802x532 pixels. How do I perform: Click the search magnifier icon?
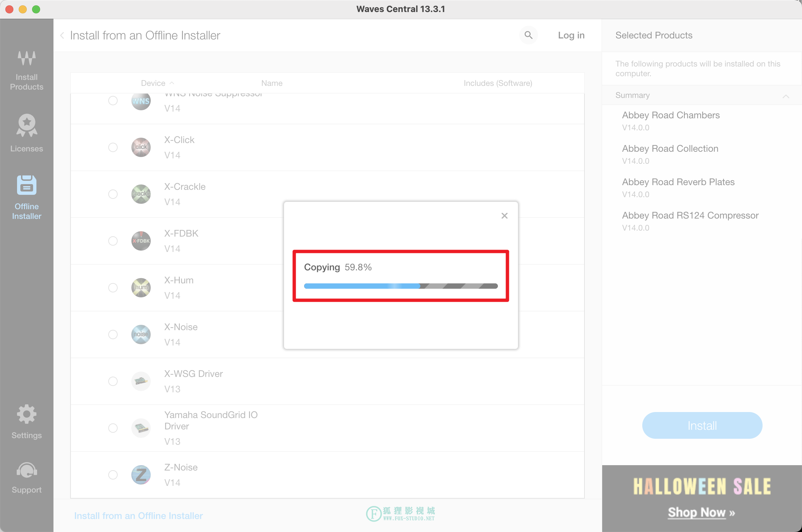[528, 35]
